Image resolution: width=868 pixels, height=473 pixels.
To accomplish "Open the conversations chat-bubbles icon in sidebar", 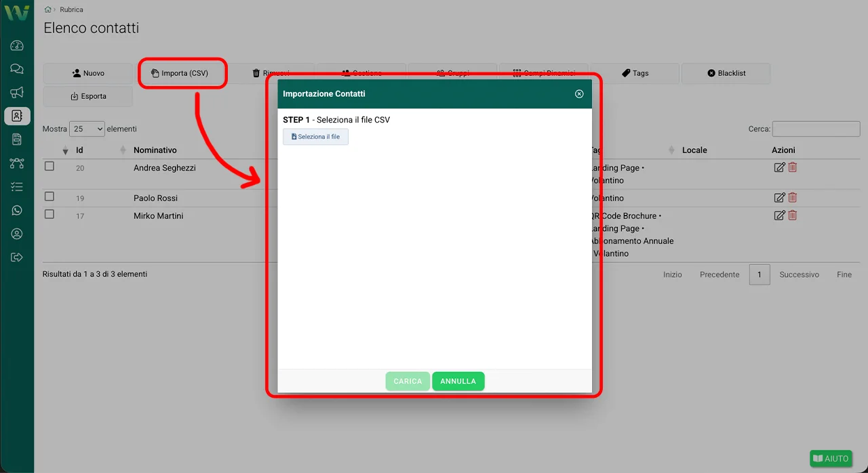I will [17, 69].
